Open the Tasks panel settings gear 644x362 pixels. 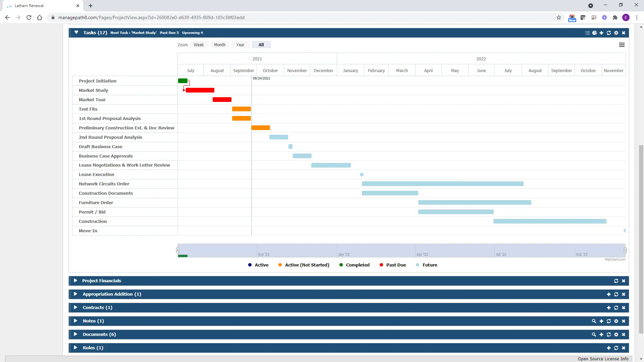tap(616, 33)
